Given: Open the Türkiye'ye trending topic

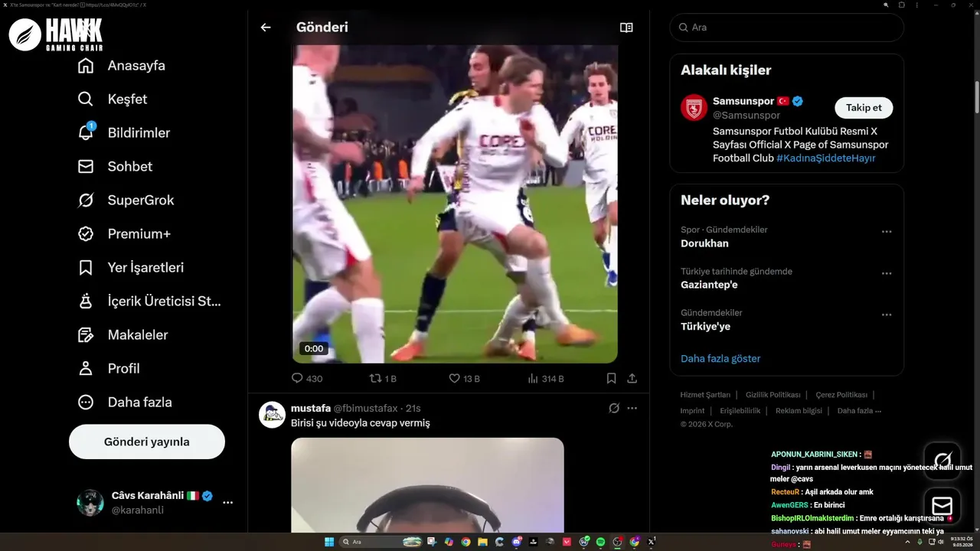Looking at the screenshot, I should tap(705, 326).
